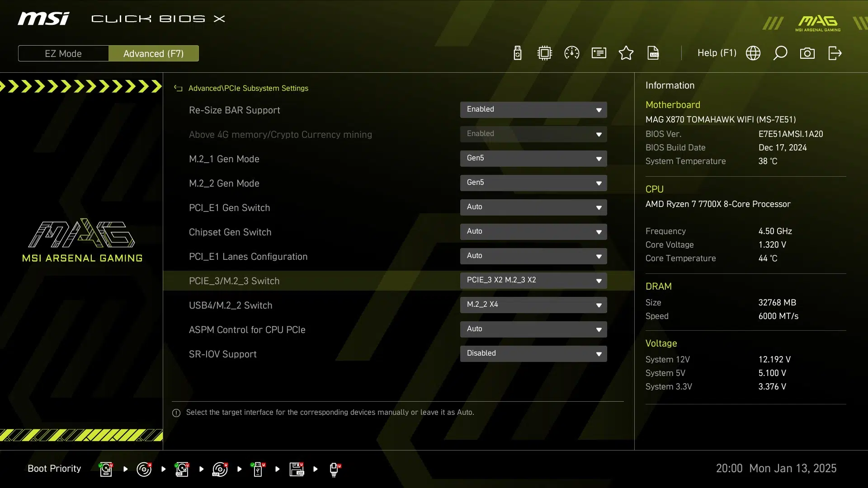Select the USB optical drive boot device
868x488 pixels.
[220, 469]
